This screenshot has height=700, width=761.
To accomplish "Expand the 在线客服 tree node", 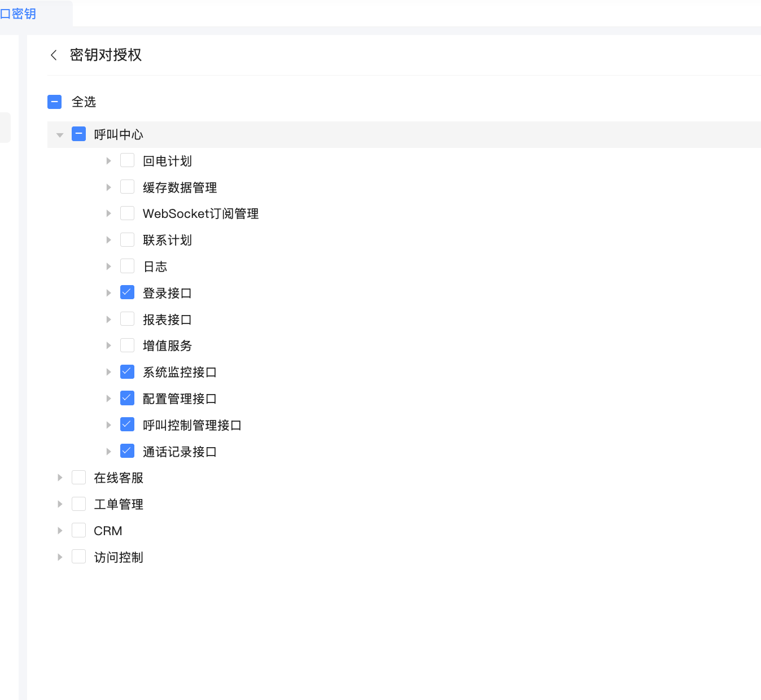I will coord(60,478).
